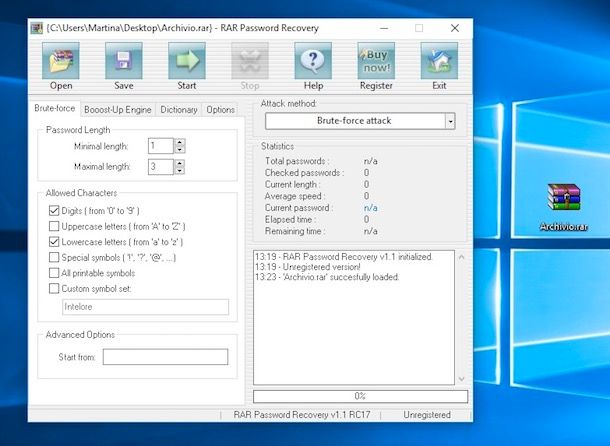Uncheck Digits from 0 to 9

pyautogui.click(x=54, y=211)
